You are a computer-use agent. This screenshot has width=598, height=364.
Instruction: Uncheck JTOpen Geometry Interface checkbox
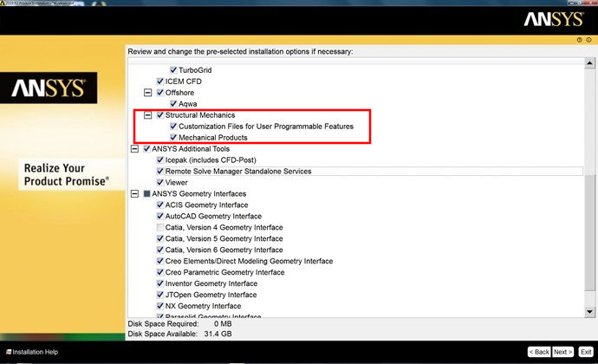[160, 295]
